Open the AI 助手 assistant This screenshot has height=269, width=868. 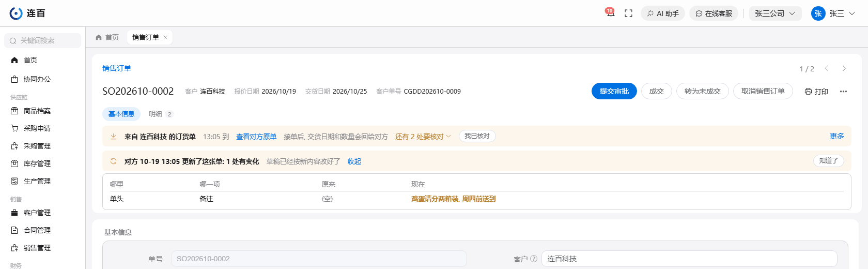(663, 13)
